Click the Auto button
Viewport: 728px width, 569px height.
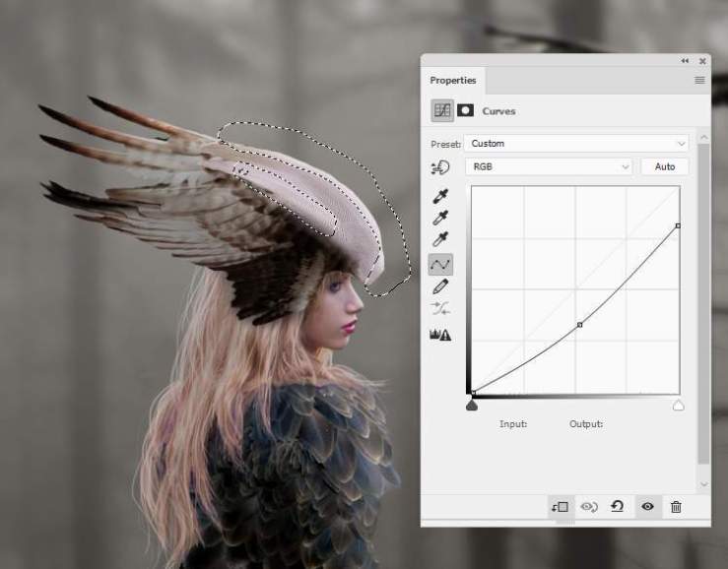coord(664,166)
